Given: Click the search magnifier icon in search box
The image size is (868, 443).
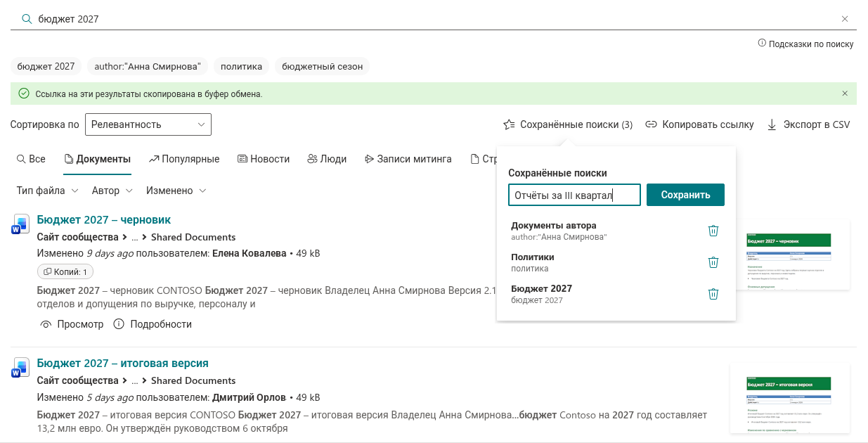Looking at the screenshot, I should click(27, 19).
